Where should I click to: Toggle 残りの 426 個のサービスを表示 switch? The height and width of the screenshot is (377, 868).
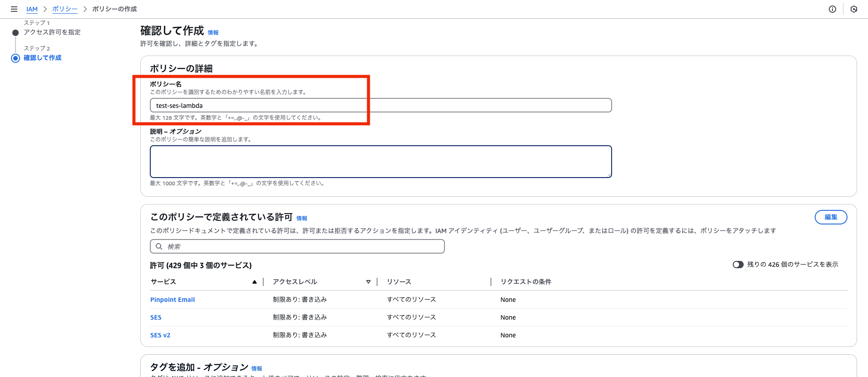point(738,265)
